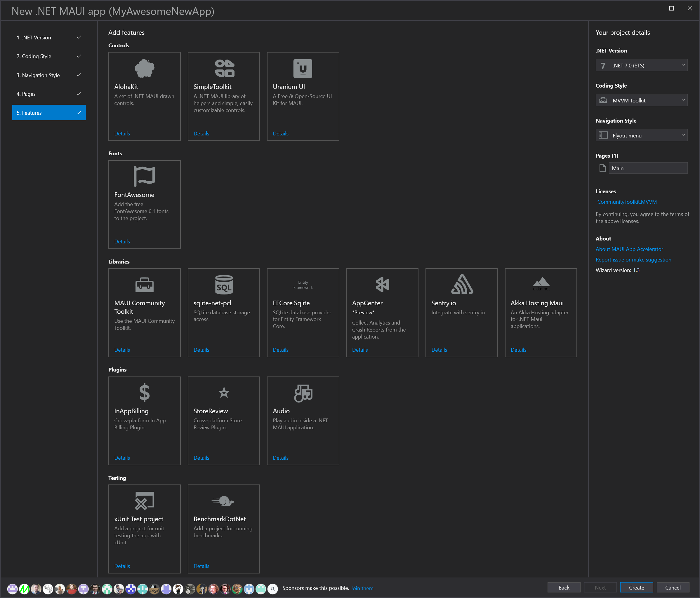Open the CommunityToolkit.MVVM license link
Screen dimensions: 700x598
click(627, 202)
